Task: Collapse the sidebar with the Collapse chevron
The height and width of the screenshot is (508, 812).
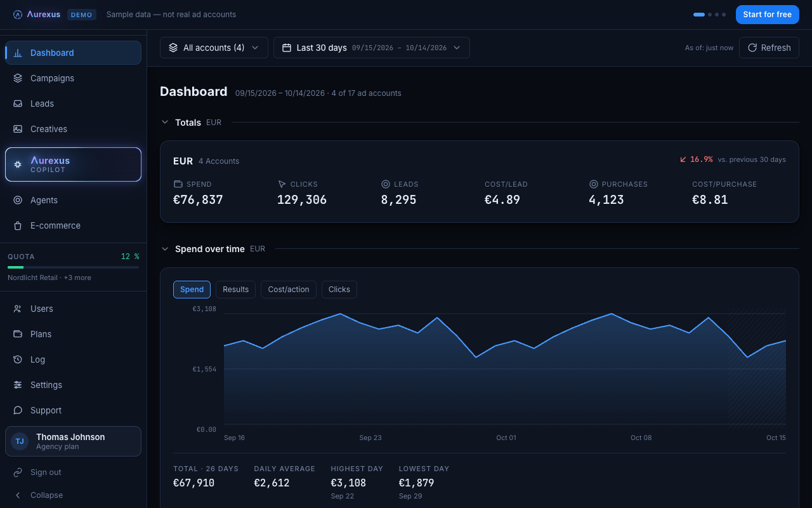Action: pyautogui.click(x=18, y=495)
